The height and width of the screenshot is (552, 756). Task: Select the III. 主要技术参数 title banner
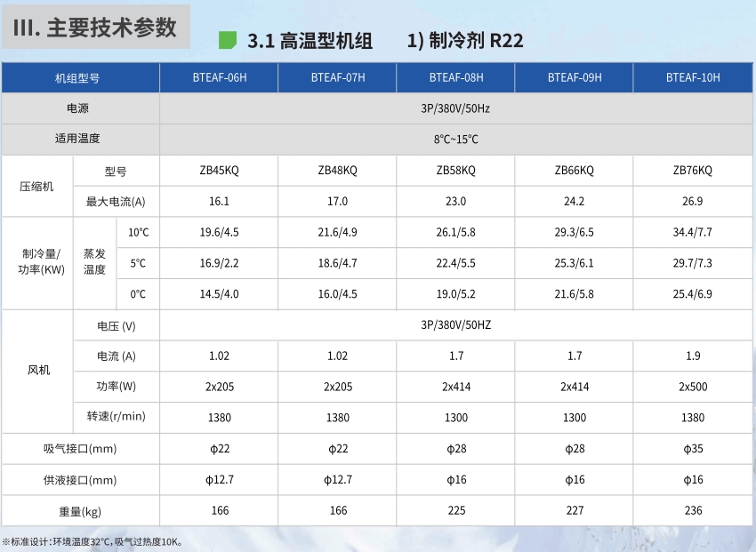[x=96, y=27]
